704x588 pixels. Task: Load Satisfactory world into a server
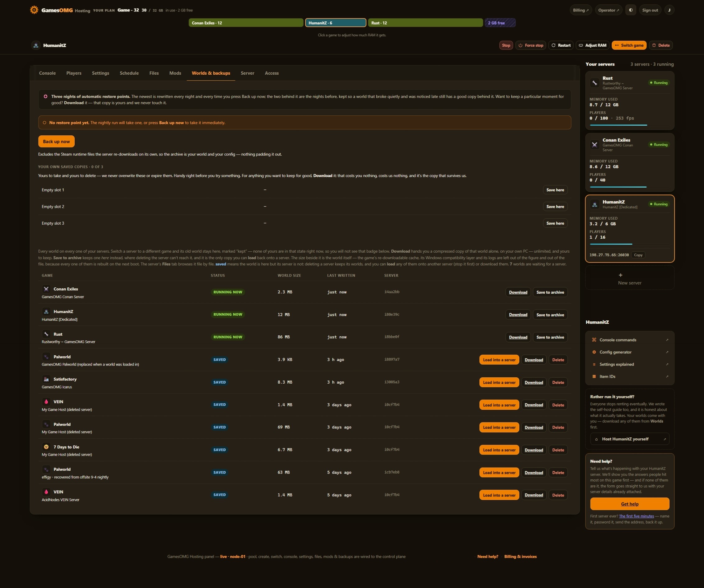pos(499,382)
